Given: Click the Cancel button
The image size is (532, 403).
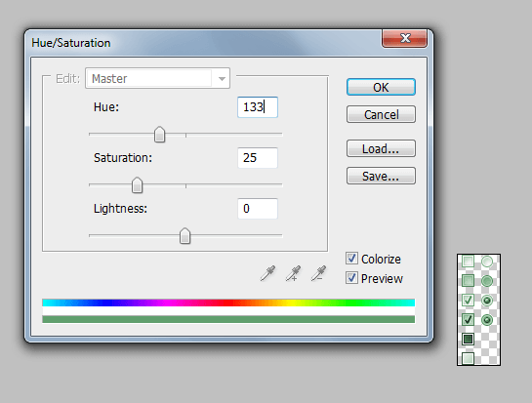Looking at the screenshot, I should click(381, 114).
